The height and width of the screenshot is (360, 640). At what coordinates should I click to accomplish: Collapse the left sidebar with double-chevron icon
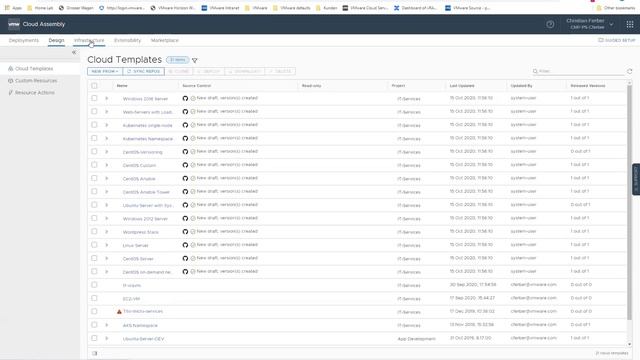point(74,52)
